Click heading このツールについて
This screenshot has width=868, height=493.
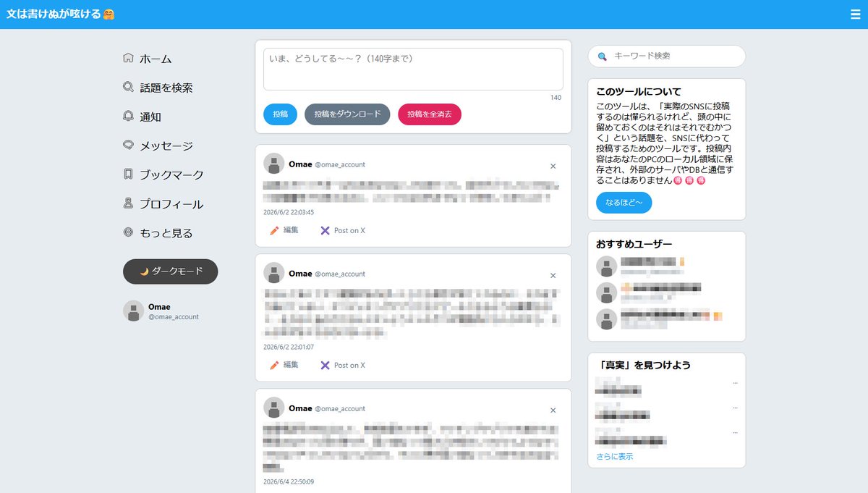pos(639,92)
